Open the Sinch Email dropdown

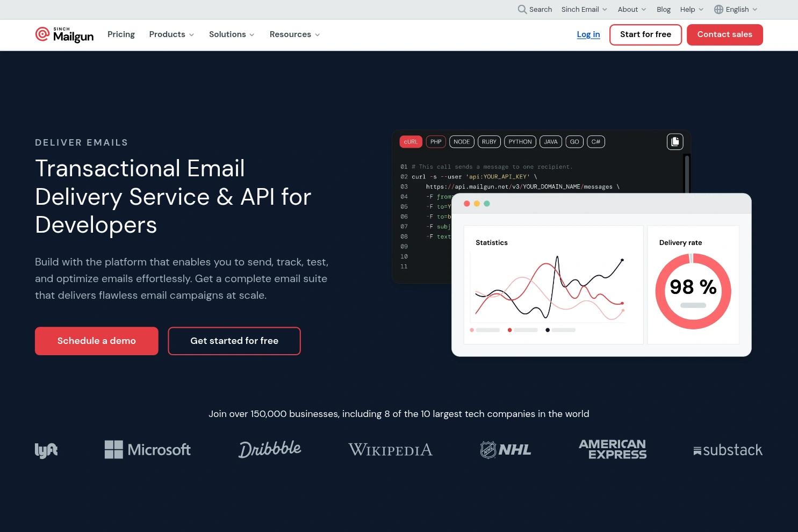point(584,9)
